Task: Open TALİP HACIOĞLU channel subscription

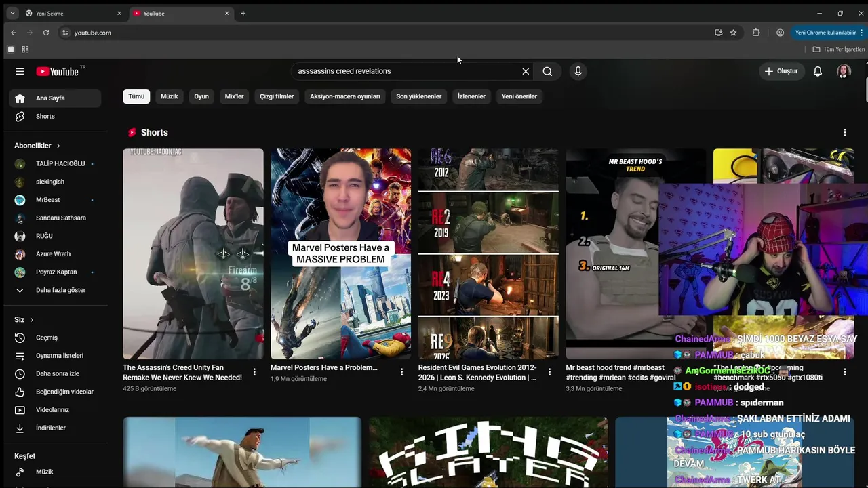Action: tap(55, 163)
